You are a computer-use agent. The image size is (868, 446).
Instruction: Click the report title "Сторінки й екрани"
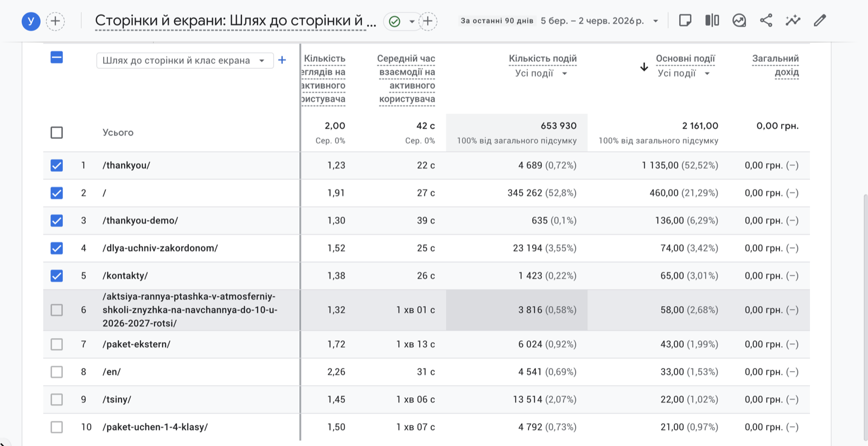[x=235, y=21]
